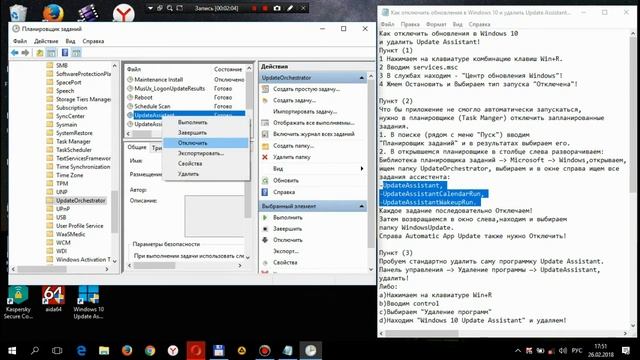Click the Task Scheduler taskbar button
Screen dimensions: 640x360
(x=311, y=351)
